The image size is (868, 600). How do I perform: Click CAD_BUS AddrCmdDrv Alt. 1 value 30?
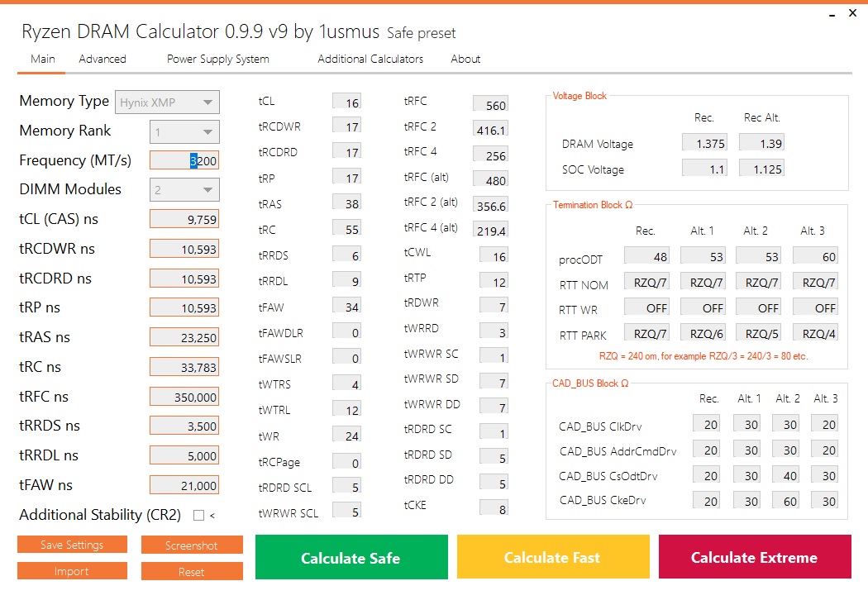tap(746, 450)
